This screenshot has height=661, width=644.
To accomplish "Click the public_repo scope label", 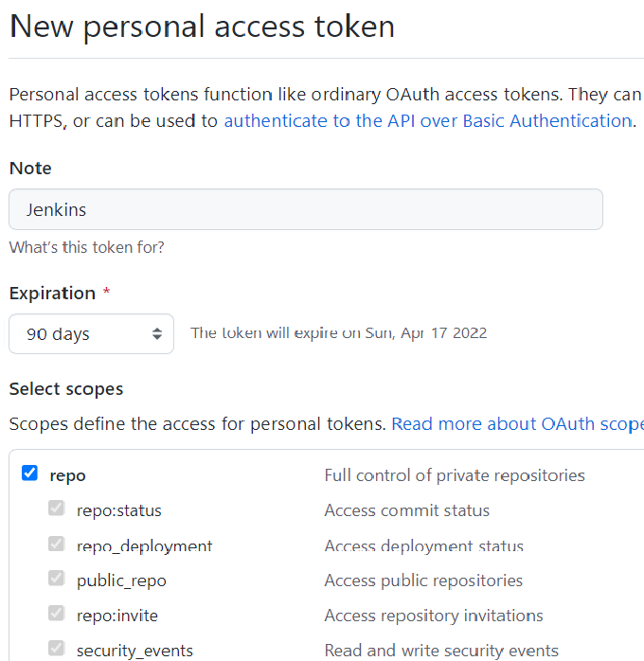I will (x=121, y=581).
